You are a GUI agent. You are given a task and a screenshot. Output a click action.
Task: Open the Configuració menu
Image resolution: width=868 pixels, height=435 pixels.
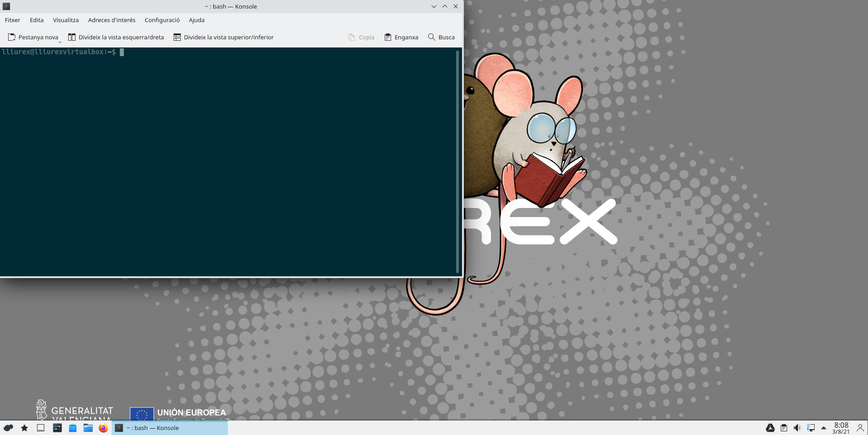162,20
